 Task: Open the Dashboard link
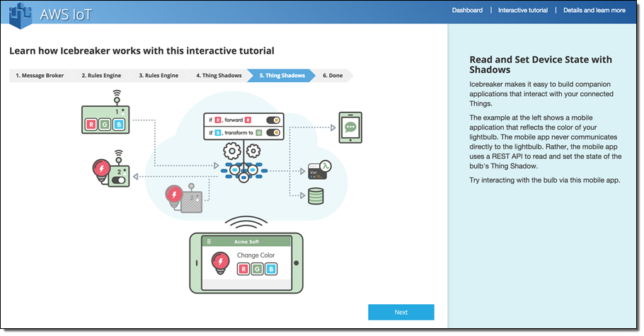[x=467, y=11]
